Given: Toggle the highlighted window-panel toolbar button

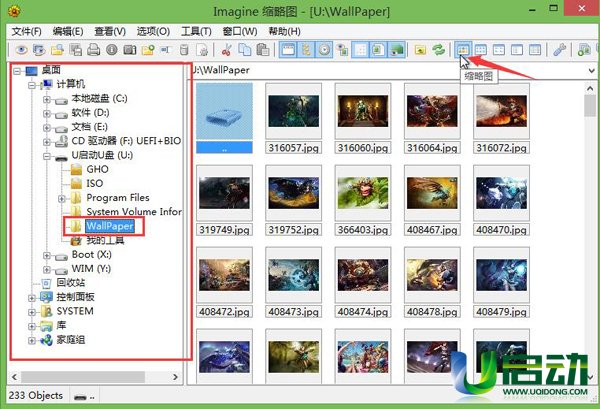Looking at the screenshot, I should click(288, 50).
